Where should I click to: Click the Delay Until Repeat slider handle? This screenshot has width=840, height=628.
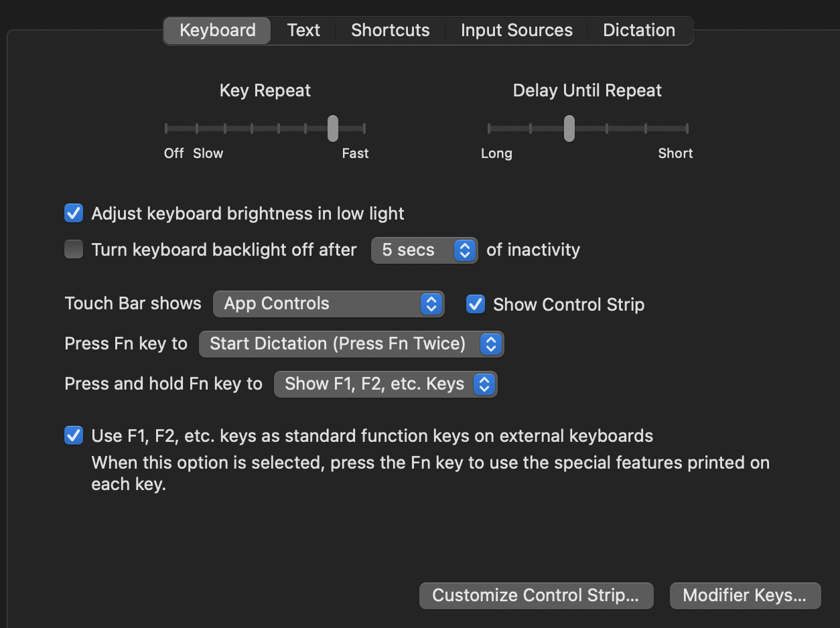pyautogui.click(x=569, y=129)
